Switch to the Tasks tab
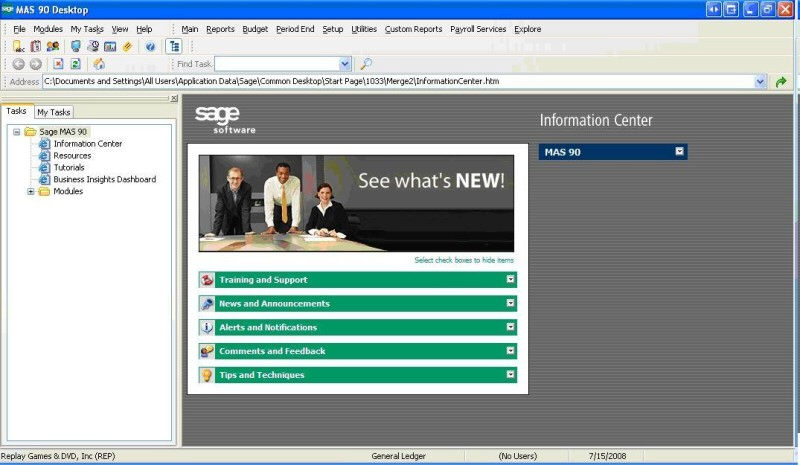The width and height of the screenshot is (800, 465). [17, 111]
